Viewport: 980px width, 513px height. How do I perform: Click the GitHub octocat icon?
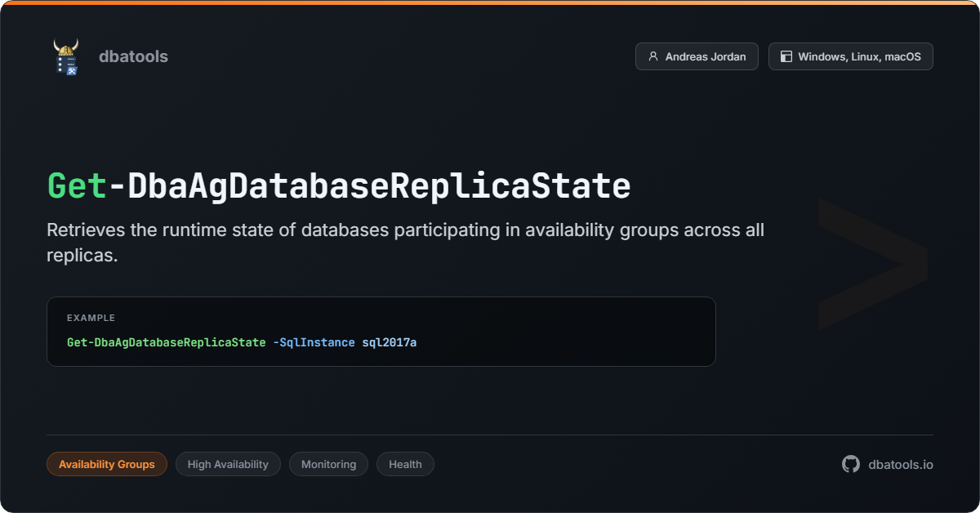[851, 464]
